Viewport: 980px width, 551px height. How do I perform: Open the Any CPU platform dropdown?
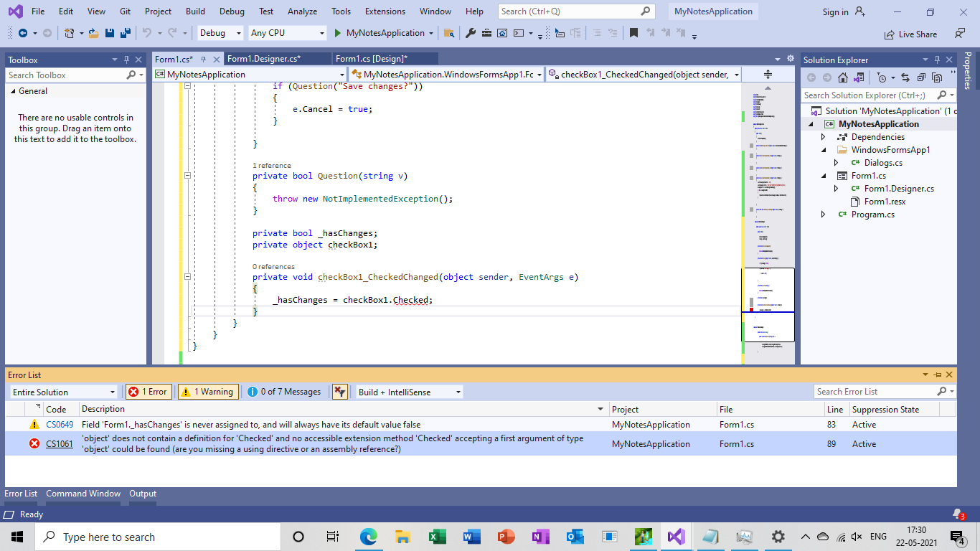click(287, 33)
